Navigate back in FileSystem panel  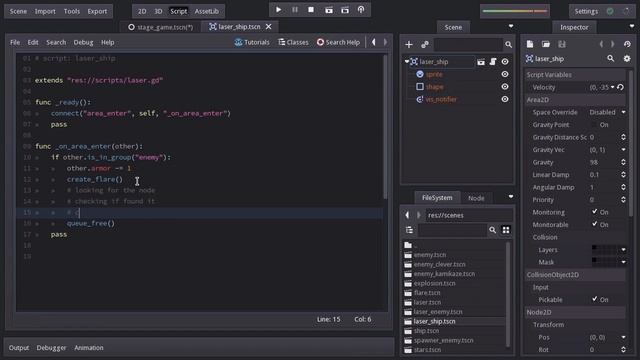407,215
